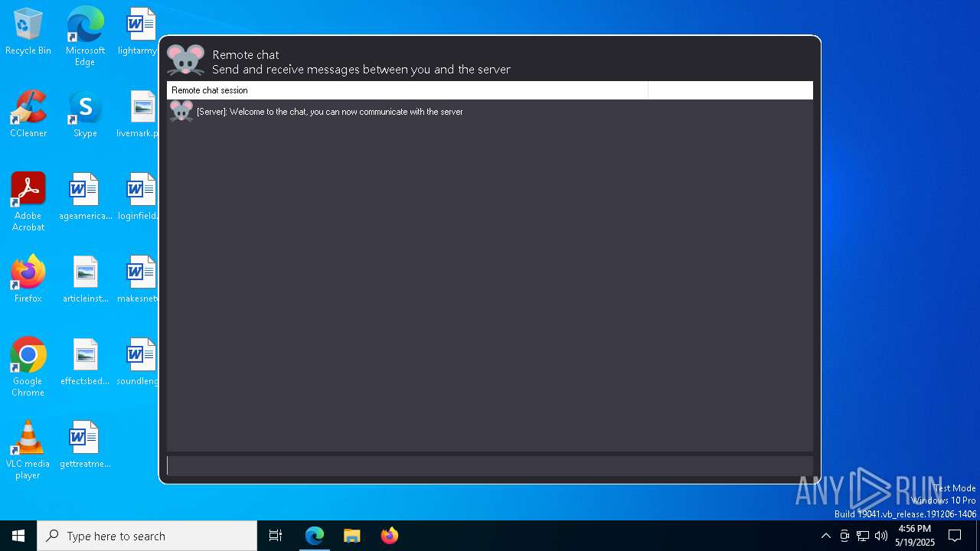Select Adobe Acrobat desktop shortcut
Viewport: 980px width, 551px height.
pyautogui.click(x=28, y=202)
